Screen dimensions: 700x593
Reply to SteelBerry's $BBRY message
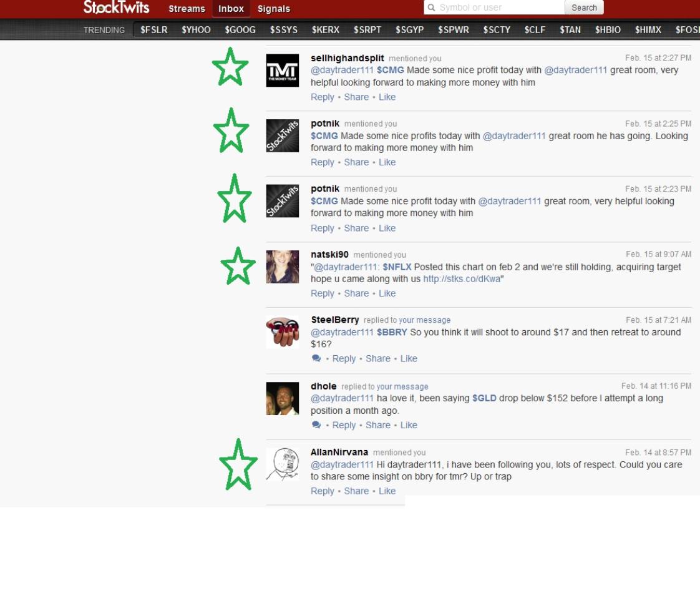click(344, 358)
